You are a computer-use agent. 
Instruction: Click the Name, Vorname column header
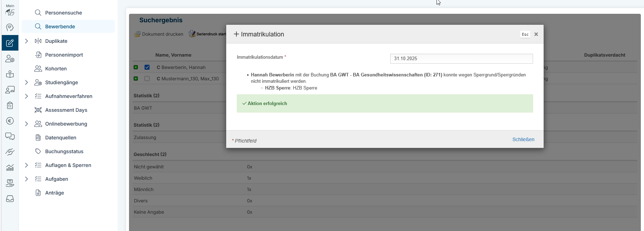(173, 55)
